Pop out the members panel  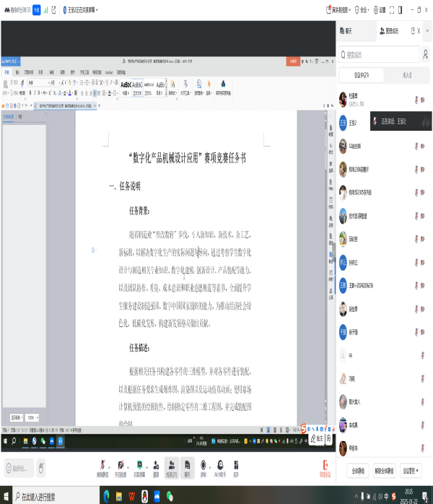click(413, 31)
